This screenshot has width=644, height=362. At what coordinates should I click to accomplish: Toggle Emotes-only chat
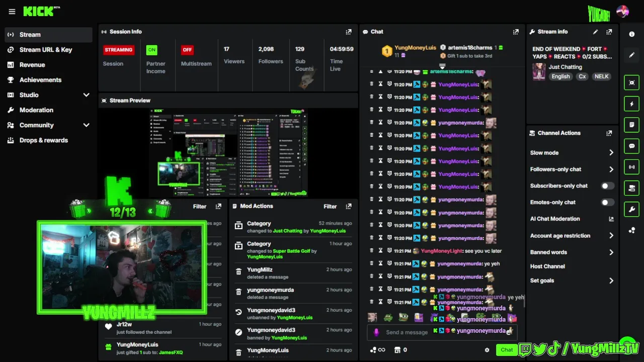click(608, 202)
